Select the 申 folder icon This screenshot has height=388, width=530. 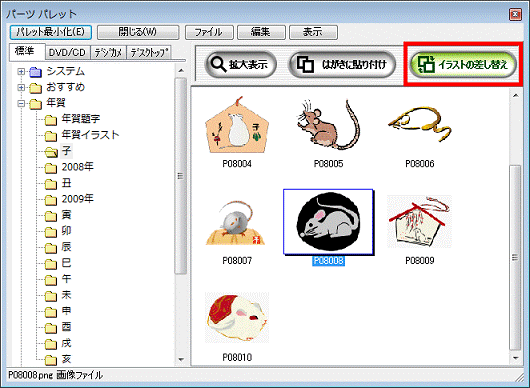coord(51,312)
